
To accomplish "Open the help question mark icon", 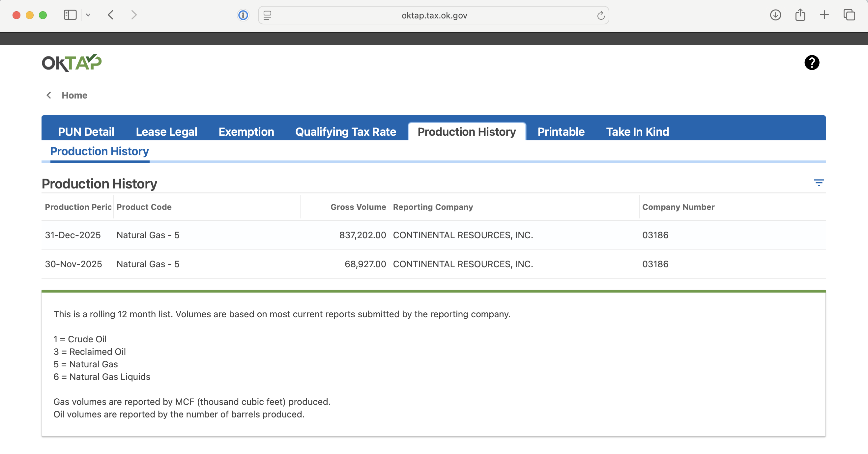I will tap(811, 63).
